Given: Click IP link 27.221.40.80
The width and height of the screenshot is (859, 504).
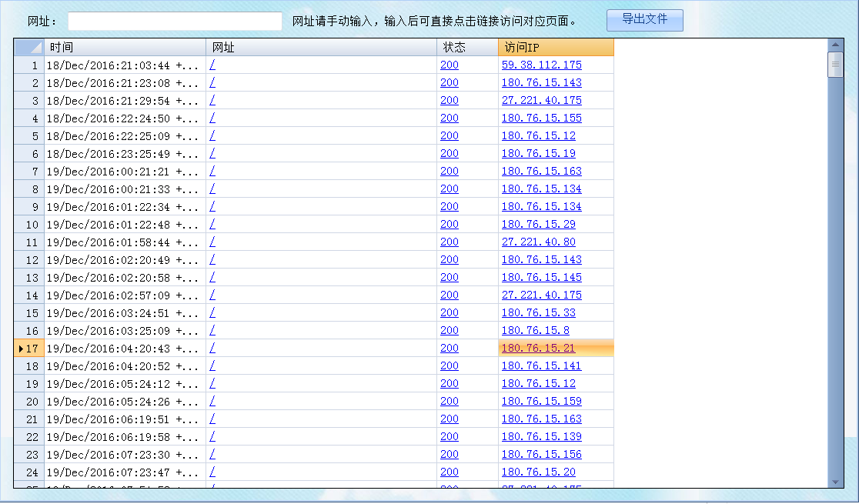Looking at the screenshot, I should click(538, 242).
